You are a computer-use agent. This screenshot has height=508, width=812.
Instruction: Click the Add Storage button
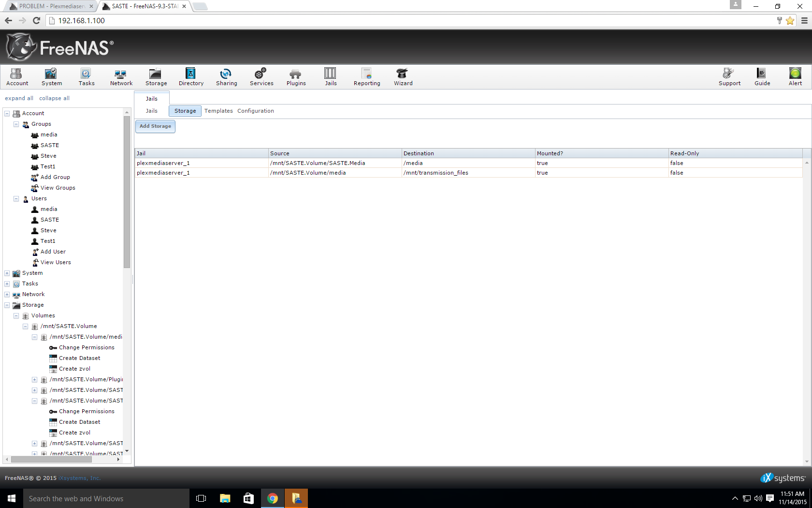pos(155,126)
